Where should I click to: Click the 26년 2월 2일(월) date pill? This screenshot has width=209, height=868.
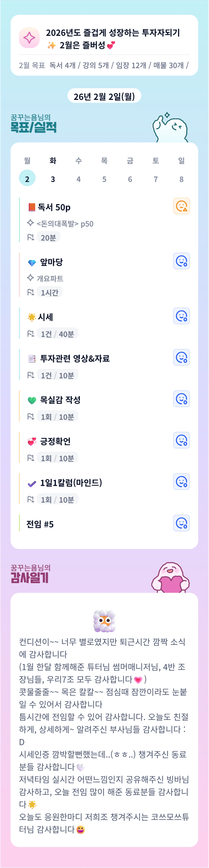tap(104, 96)
